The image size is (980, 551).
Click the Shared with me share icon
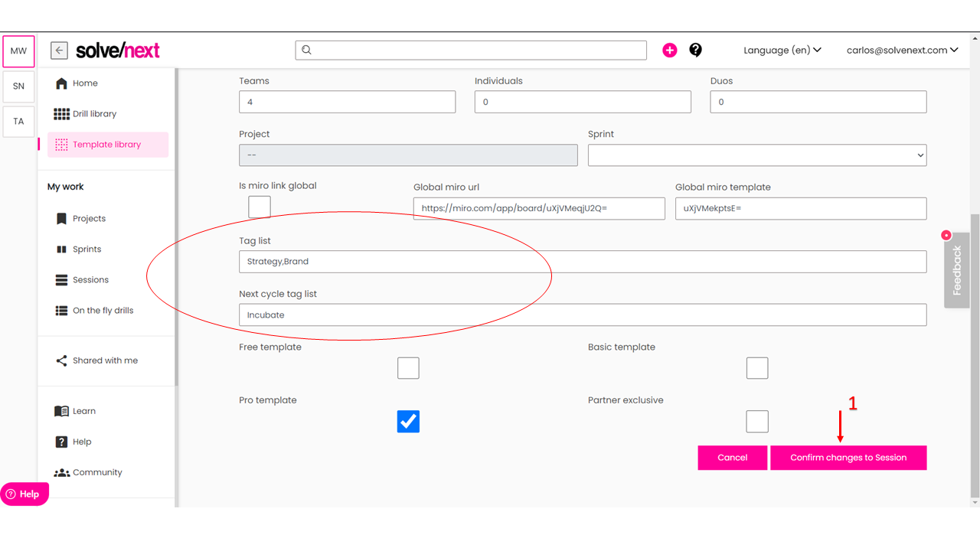[62, 360]
